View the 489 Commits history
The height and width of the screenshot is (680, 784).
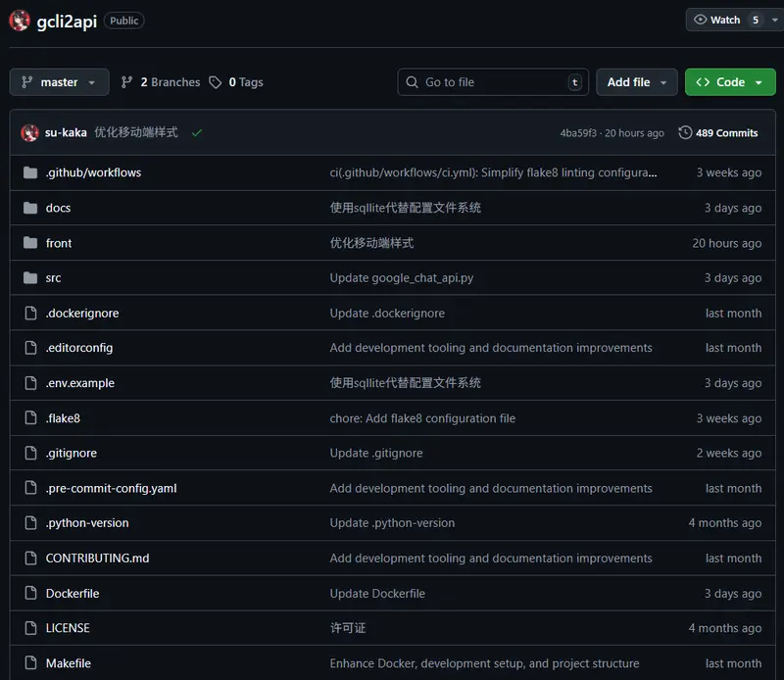(x=725, y=133)
